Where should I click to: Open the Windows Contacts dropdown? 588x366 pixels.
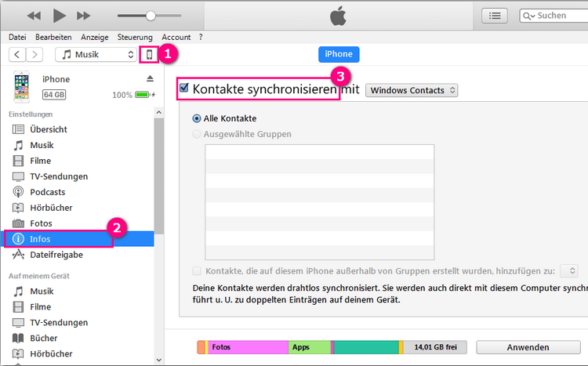(x=412, y=90)
